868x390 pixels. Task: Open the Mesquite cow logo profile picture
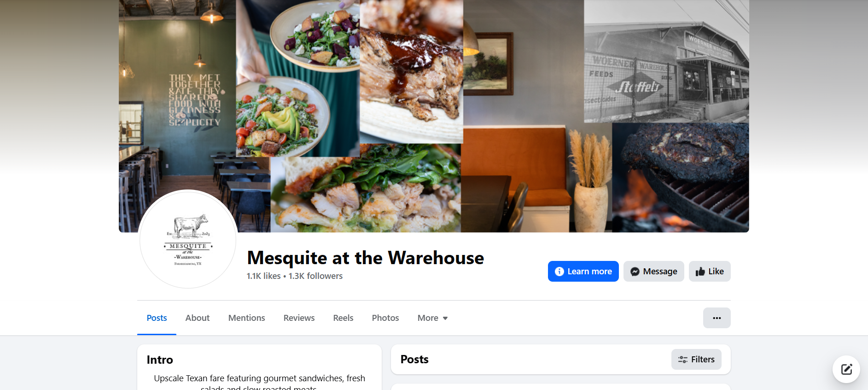pos(188,239)
